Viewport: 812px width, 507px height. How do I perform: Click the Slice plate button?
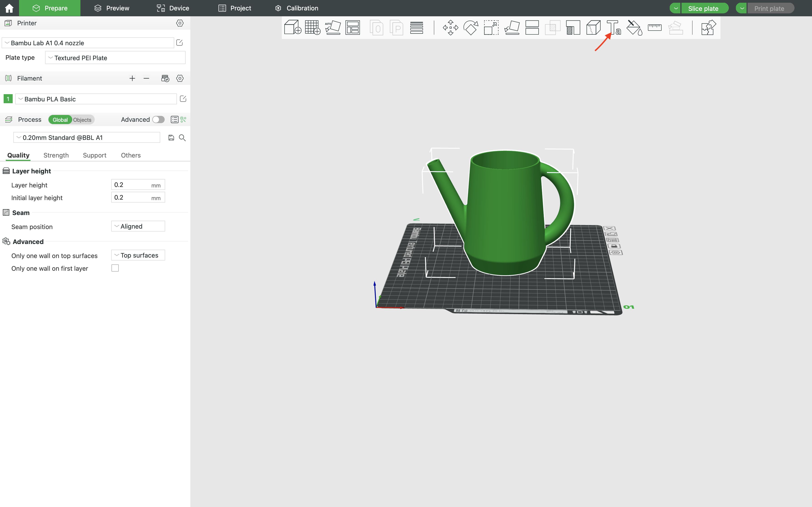(703, 8)
